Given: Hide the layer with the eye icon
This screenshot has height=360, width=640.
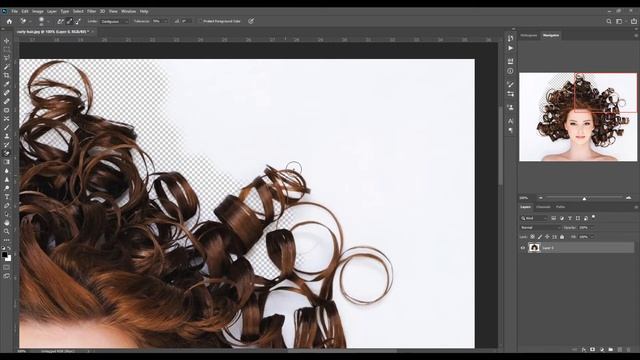Looking at the screenshot, I should (x=523, y=248).
